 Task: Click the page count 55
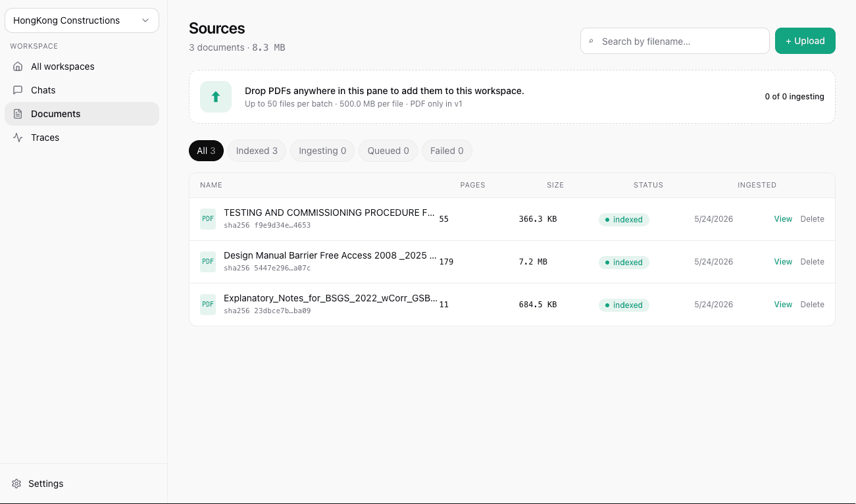point(443,219)
